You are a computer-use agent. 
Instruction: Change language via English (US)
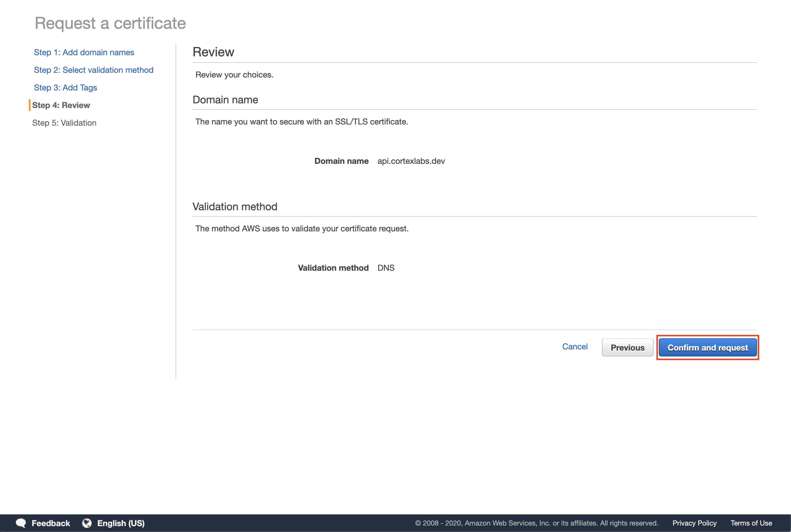click(x=121, y=523)
